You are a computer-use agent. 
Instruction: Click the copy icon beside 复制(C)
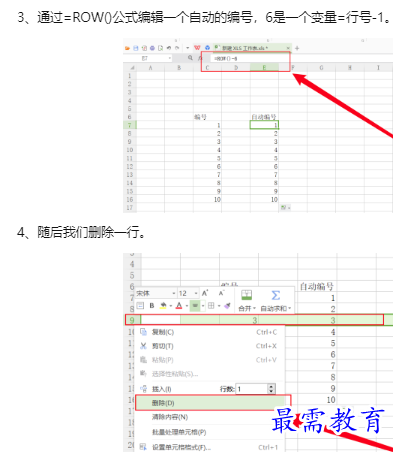143,332
